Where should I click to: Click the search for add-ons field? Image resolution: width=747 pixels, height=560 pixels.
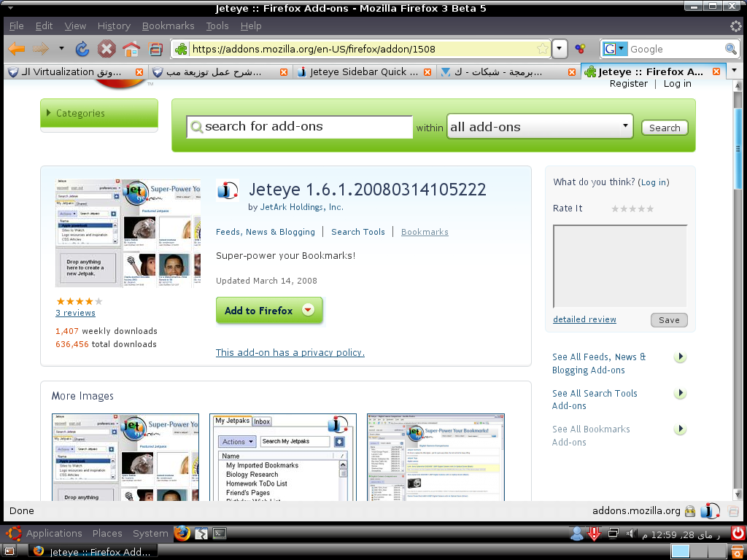(x=300, y=127)
